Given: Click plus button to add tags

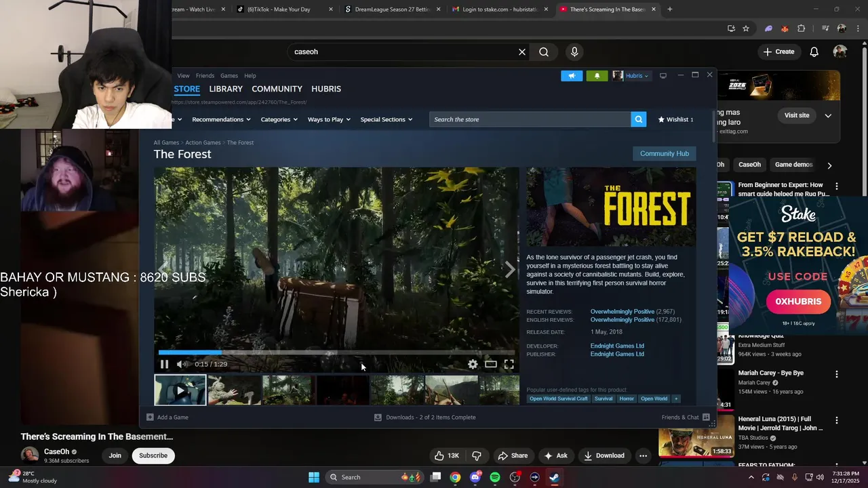Looking at the screenshot, I should (x=675, y=399).
